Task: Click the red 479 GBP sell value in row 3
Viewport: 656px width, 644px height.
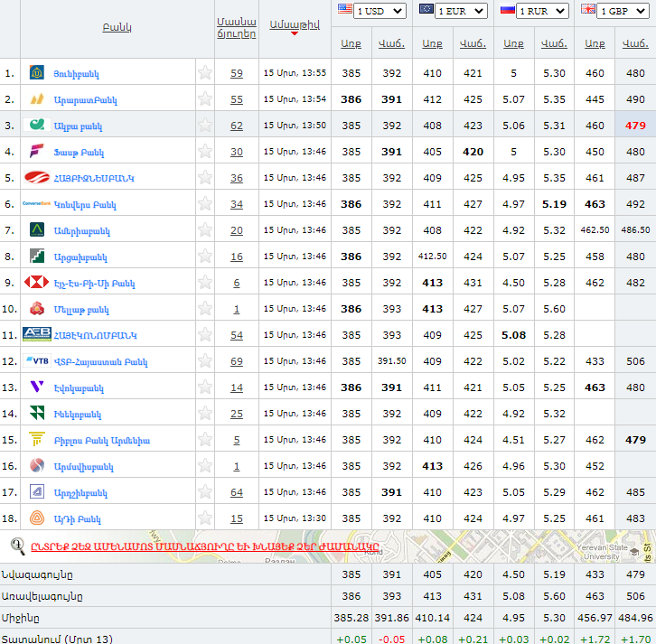Action: coord(635,126)
